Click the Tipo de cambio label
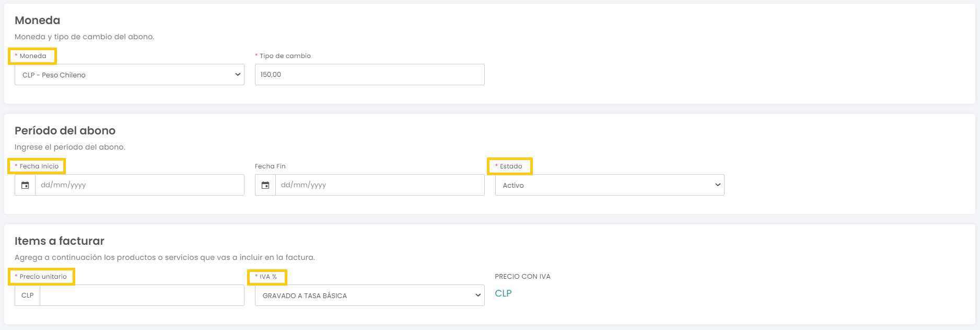The height and width of the screenshot is (330, 980). (285, 56)
